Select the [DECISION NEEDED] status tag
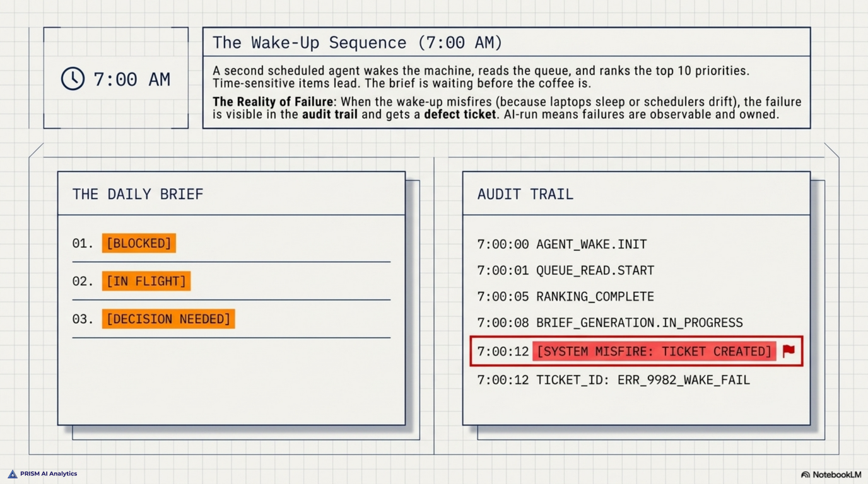This screenshot has width=868, height=484. (x=168, y=319)
